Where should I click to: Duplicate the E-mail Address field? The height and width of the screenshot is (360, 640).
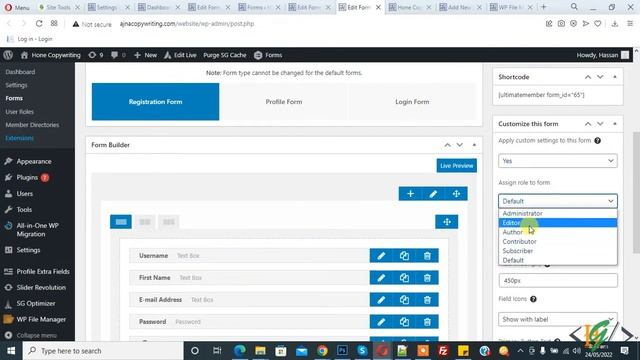click(x=404, y=300)
